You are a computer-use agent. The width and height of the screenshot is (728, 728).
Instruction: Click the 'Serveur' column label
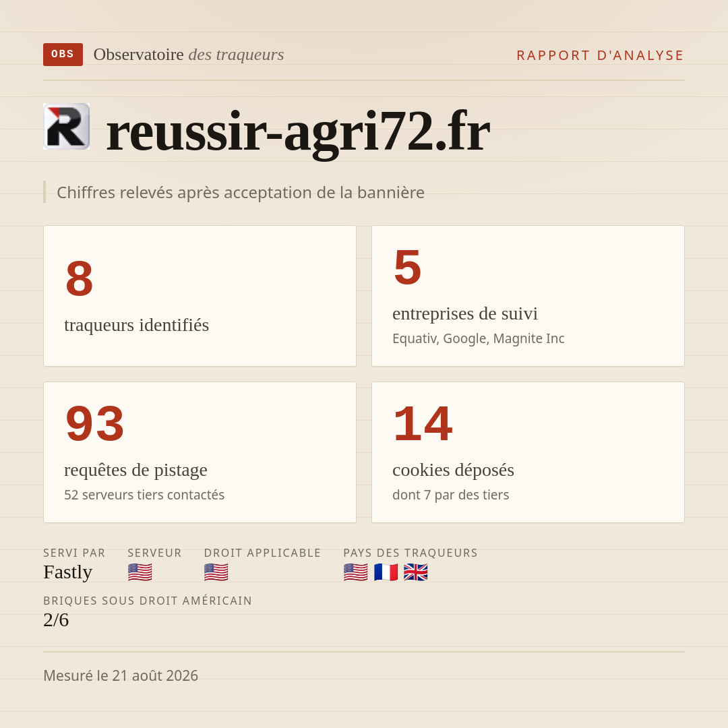[154, 553]
